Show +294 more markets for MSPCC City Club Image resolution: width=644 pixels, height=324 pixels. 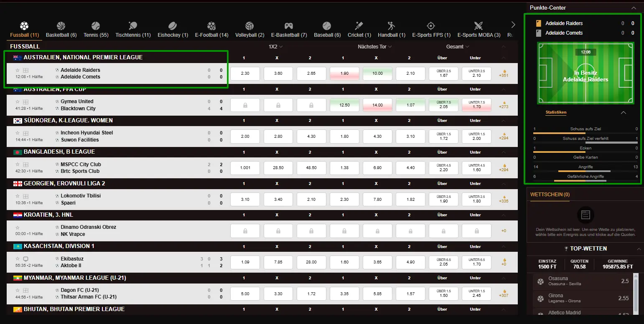504,168
